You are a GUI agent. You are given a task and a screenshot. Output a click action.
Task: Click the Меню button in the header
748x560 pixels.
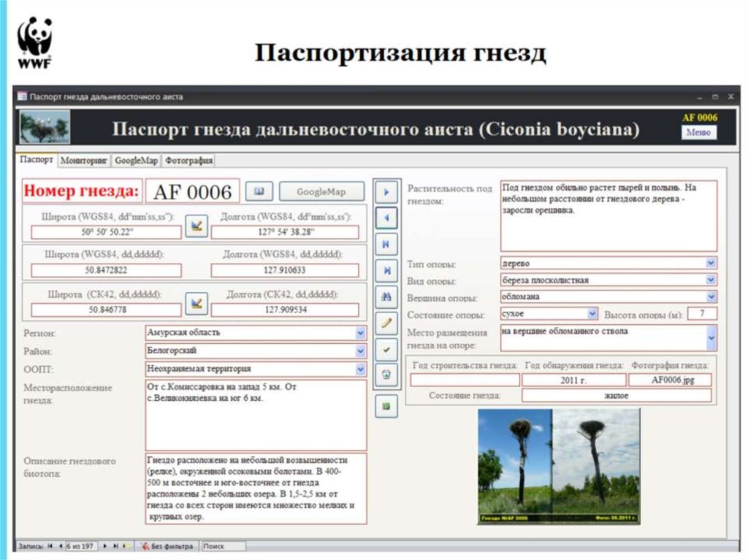click(699, 133)
